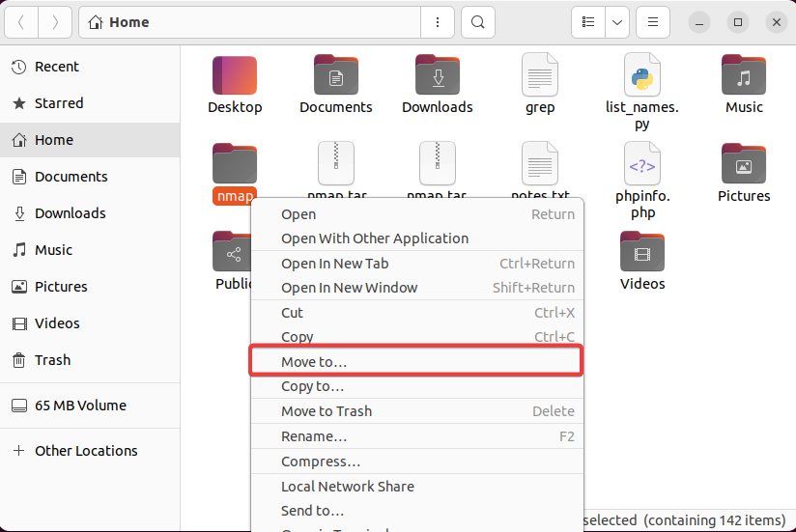Choose Local Network Share
The image size is (796, 532).
[416, 487]
